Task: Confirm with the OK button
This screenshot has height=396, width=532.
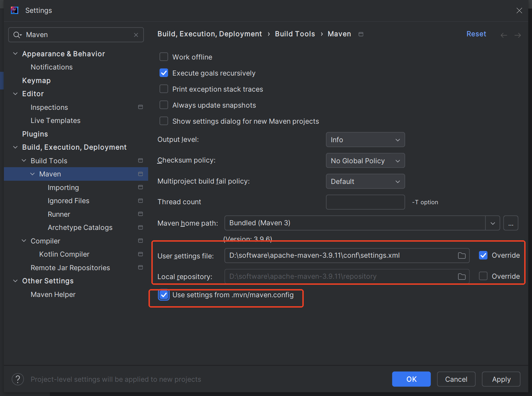Action: (411, 379)
